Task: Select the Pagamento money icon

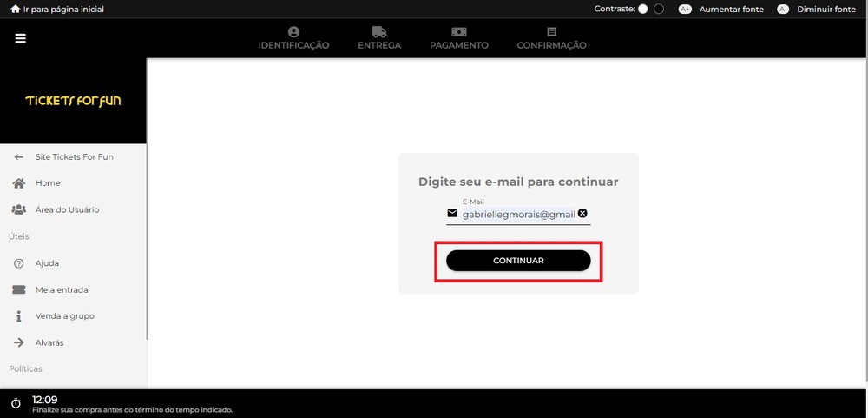Action: (x=459, y=32)
